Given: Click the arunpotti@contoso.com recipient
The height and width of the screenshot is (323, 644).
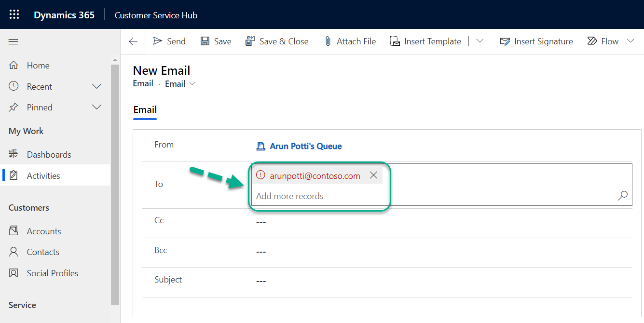Looking at the screenshot, I should (x=315, y=176).
